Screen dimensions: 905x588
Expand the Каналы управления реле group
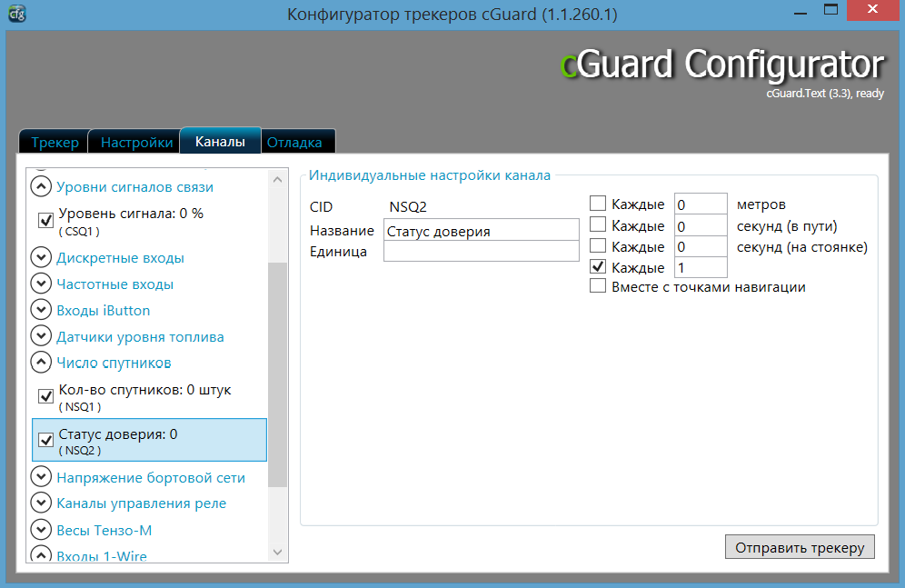pyautogui.click(x=41, y=503)
